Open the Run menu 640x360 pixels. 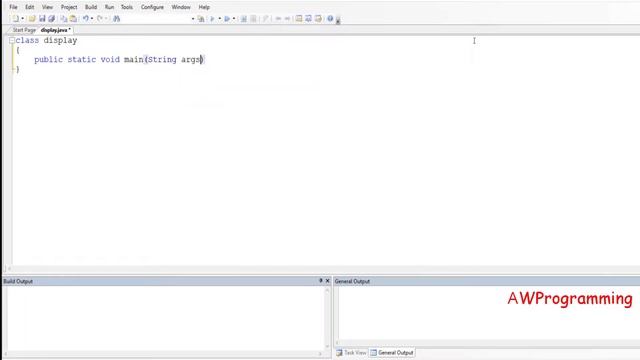(109, 7)
